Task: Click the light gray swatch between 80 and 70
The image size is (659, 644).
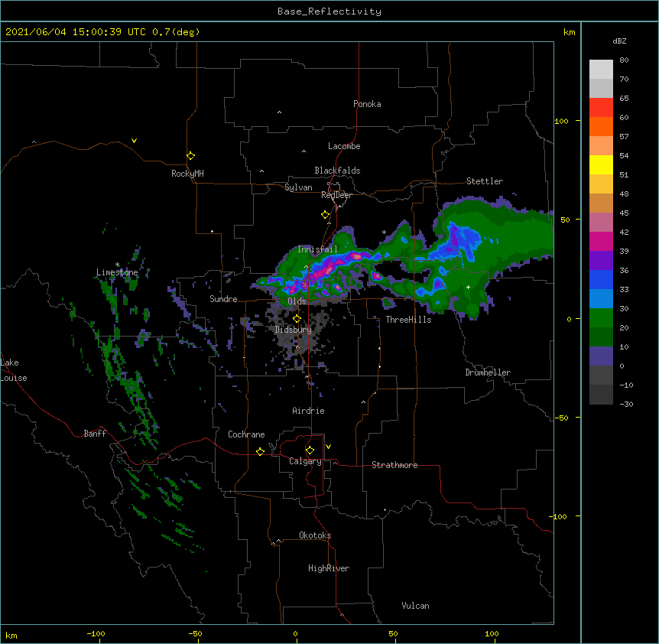Action: click(x=601, y=69)
